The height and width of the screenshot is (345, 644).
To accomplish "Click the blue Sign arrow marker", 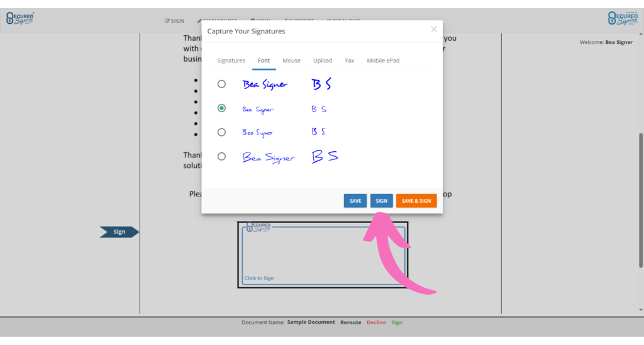I will [119, 232].
